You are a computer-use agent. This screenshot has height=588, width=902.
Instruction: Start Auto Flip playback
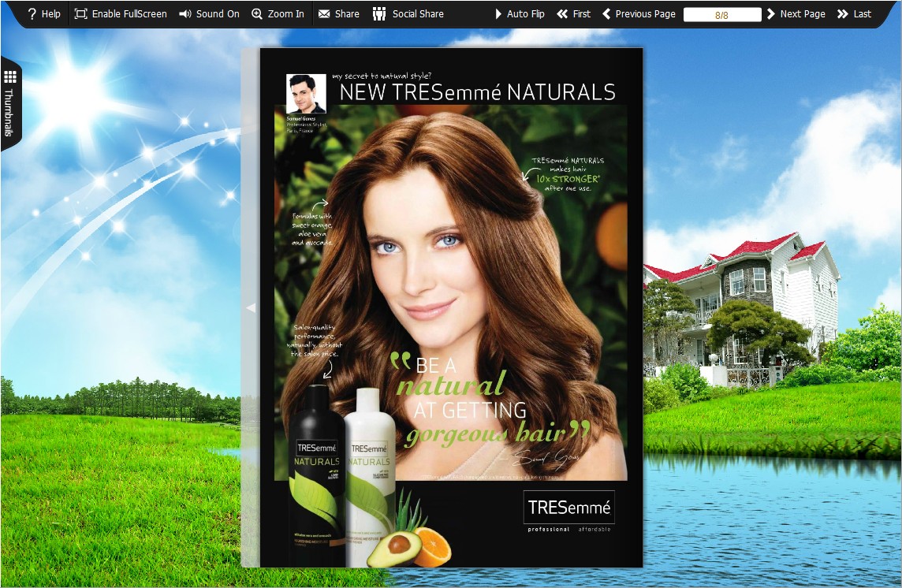520,14
